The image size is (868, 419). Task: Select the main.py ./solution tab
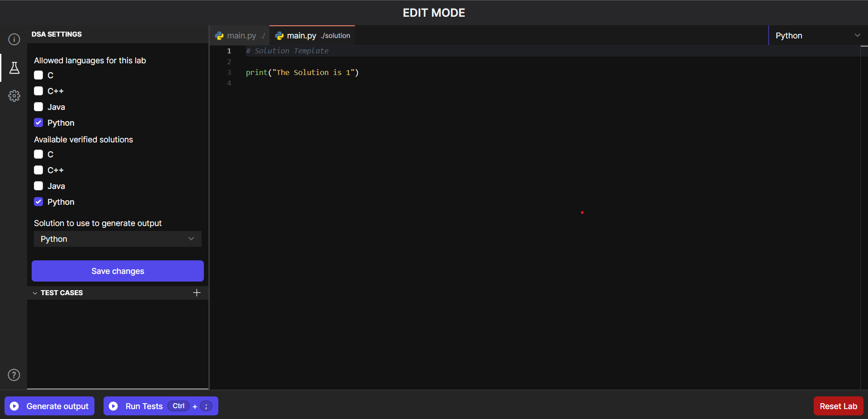click(x=312, y=36)
